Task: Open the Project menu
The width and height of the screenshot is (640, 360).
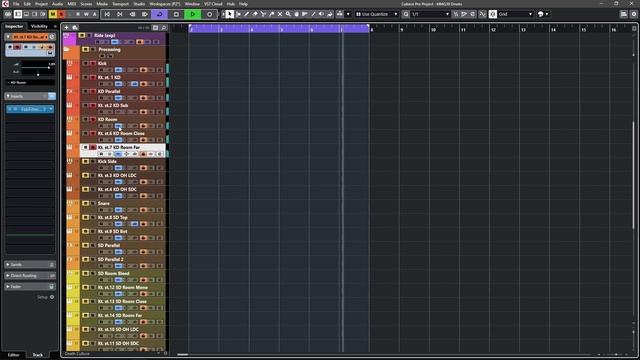Action: click(x=41, y=4)
